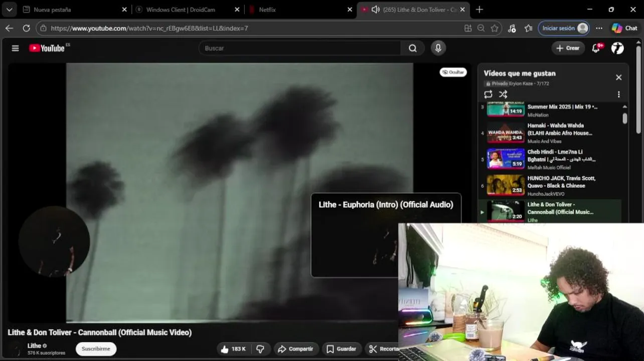Share the video using Compartir
The image size is (644, 361).
pos(295,349)
